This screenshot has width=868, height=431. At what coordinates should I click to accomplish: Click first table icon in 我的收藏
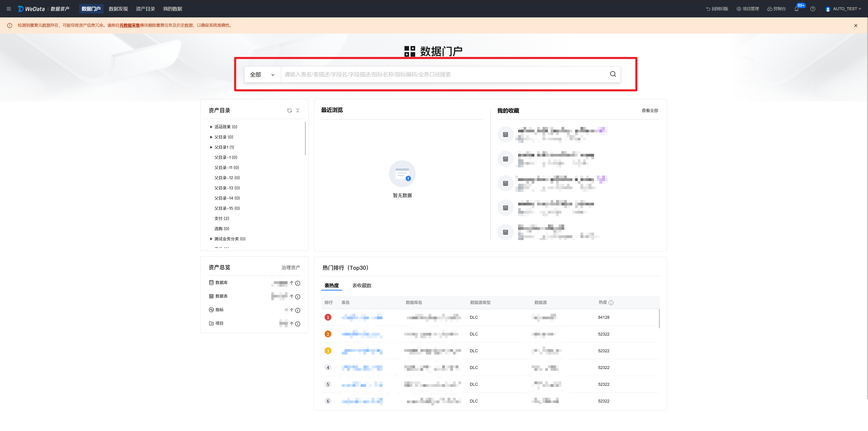(505, 135)
